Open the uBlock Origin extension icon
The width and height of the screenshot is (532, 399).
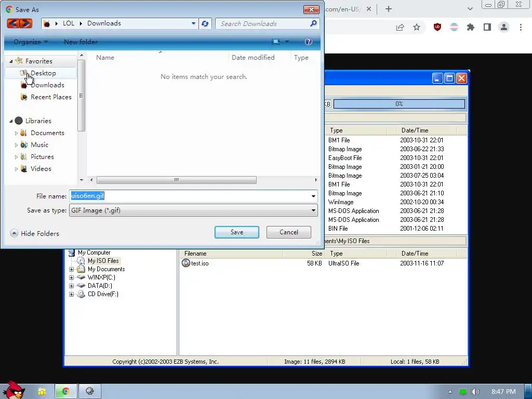point(437,27)
